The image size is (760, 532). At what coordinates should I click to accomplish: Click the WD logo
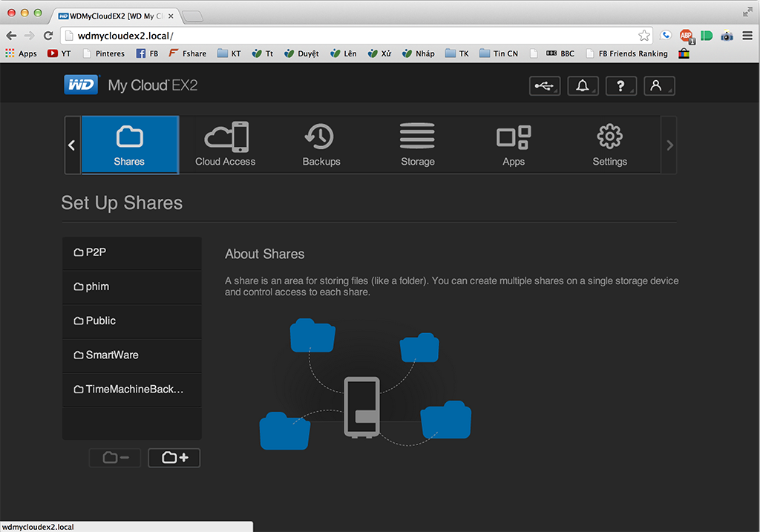tap(81, 85)
